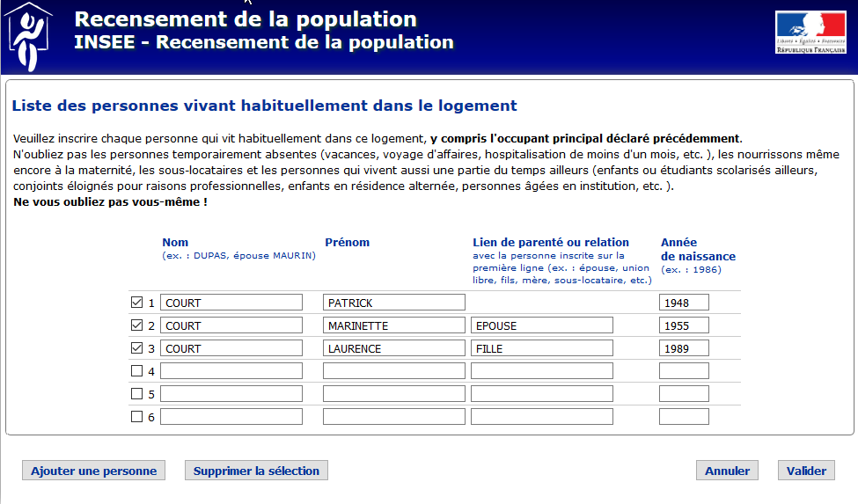Uncheck row 2 checkbox for Marinette
858x504 pixels.
coord(136,325)
